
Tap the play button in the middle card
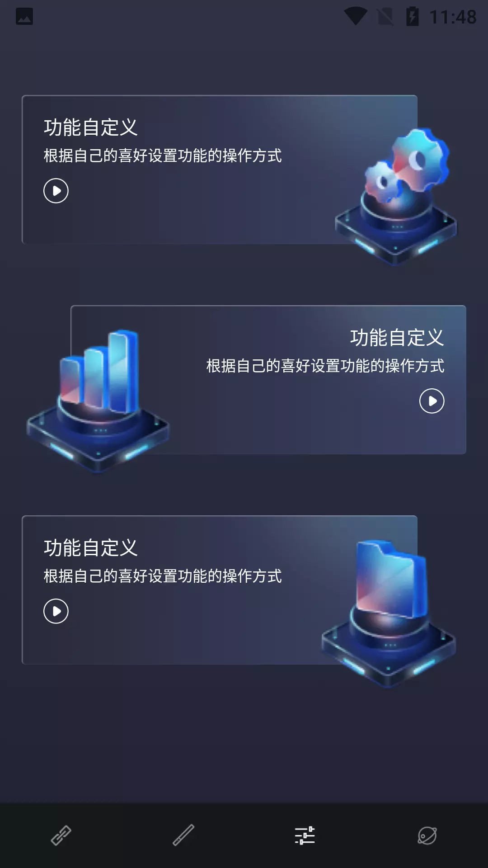pyautogui.click(x=432, y=401)
